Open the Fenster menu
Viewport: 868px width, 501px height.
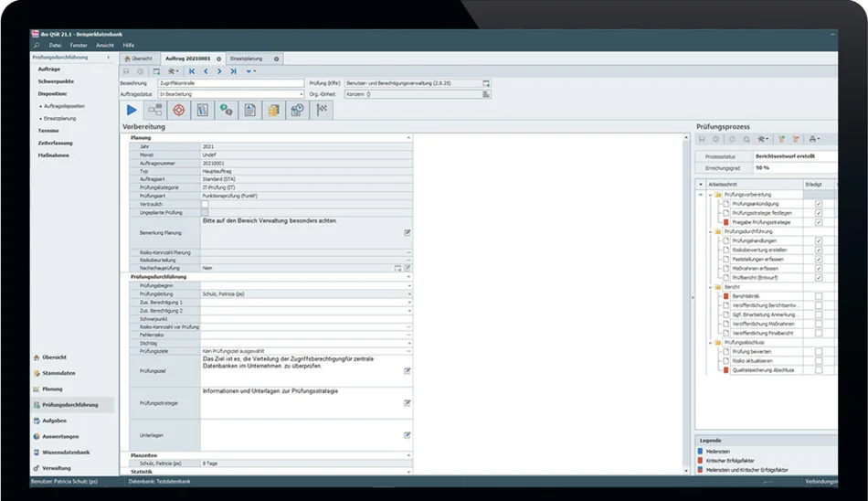pos(79,46)
